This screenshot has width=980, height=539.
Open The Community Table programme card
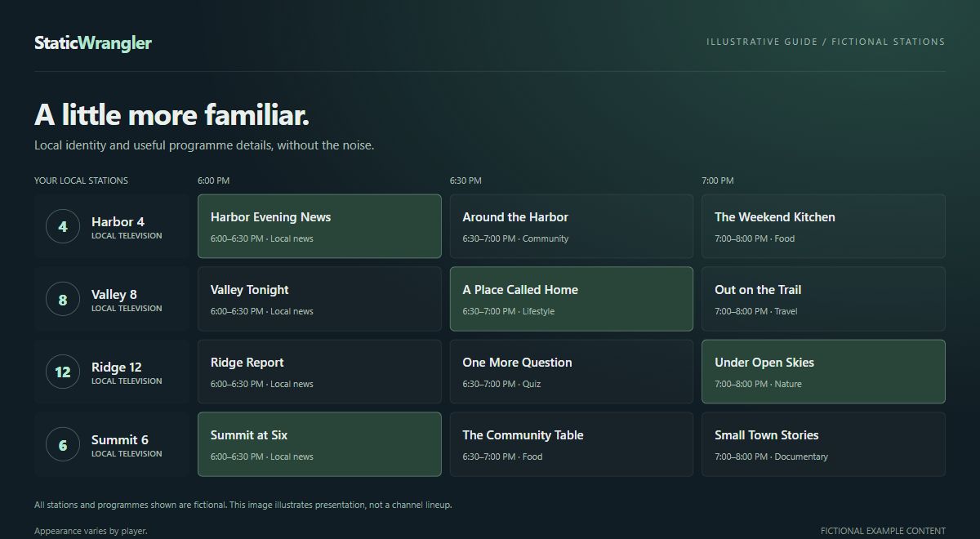tap(572, 444)
